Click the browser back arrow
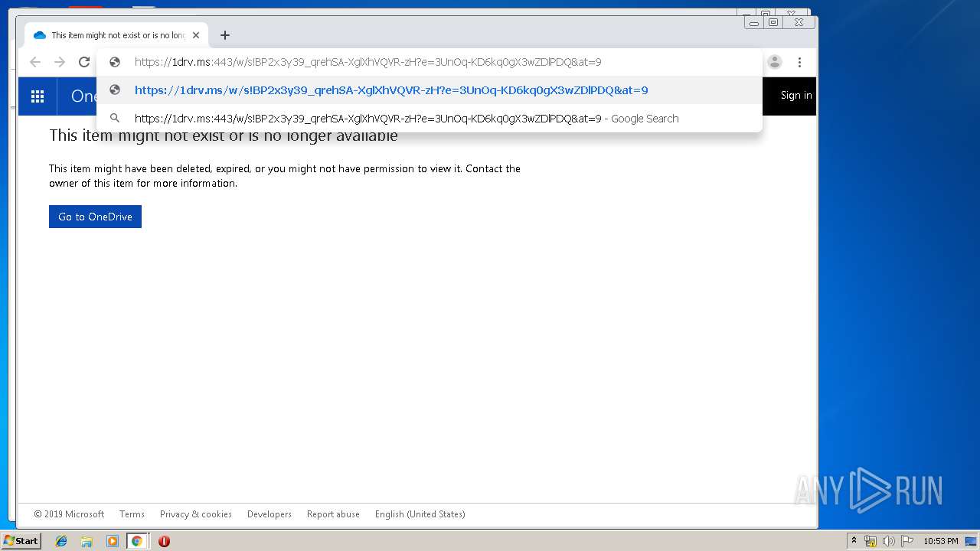980x551 pixels. point(34,62)
